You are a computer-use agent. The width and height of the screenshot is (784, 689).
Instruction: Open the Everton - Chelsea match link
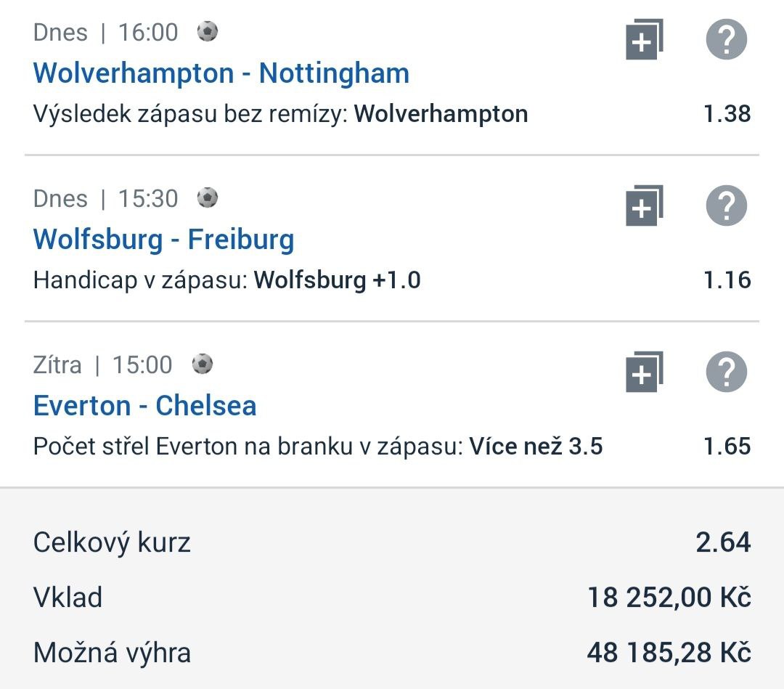pos(144,406)
